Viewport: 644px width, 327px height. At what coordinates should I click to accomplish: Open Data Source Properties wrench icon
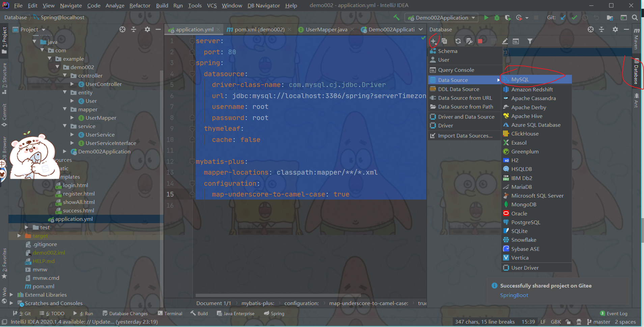tap(469, 41)
